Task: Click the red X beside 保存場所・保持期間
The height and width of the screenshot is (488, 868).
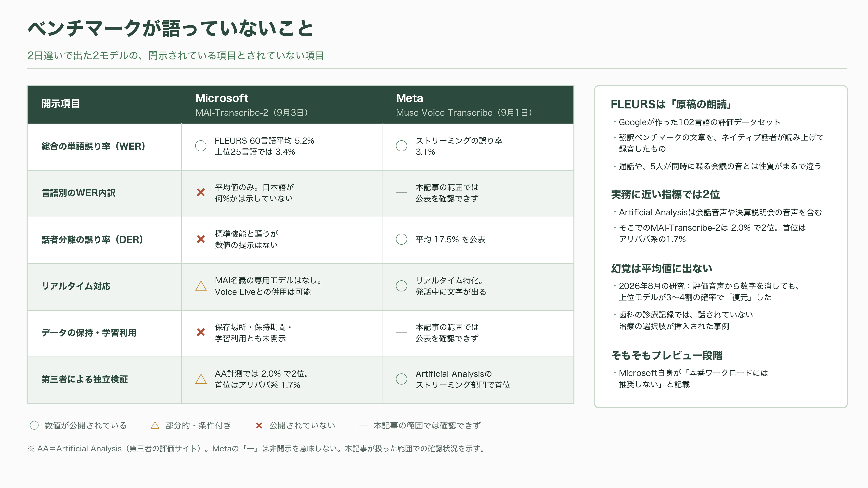Action: click(201, 332)
